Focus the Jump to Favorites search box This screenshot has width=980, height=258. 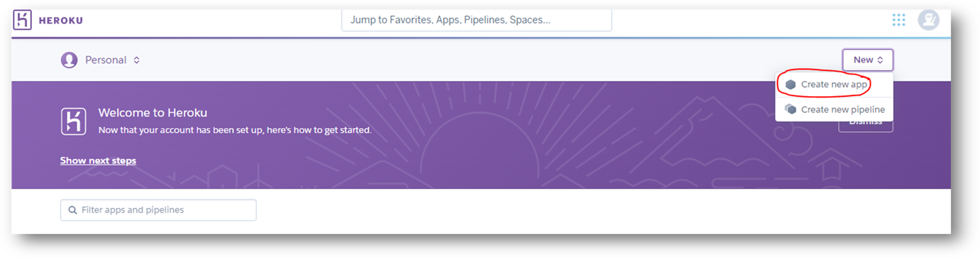tap(477, 20)
